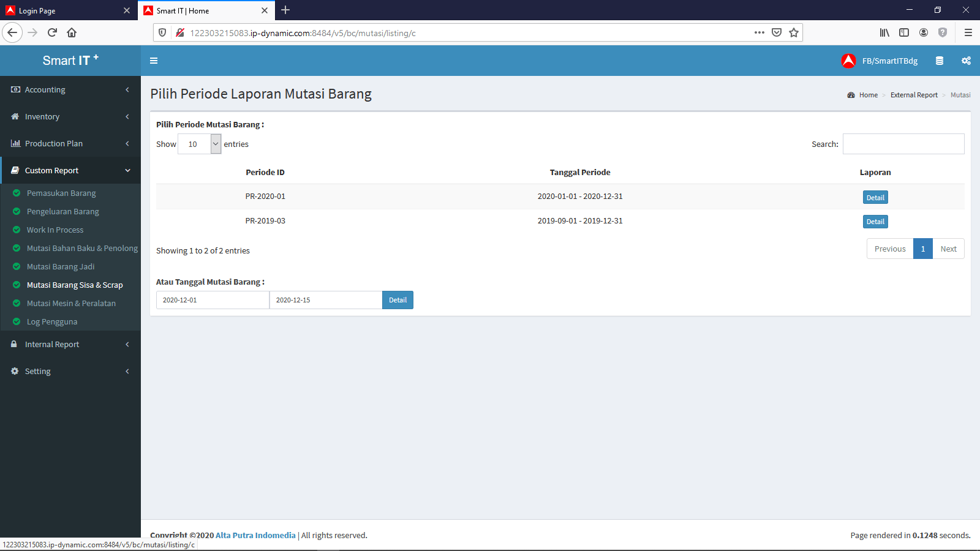
Task: Click Detail button beside date range
Action: [398, 300]
